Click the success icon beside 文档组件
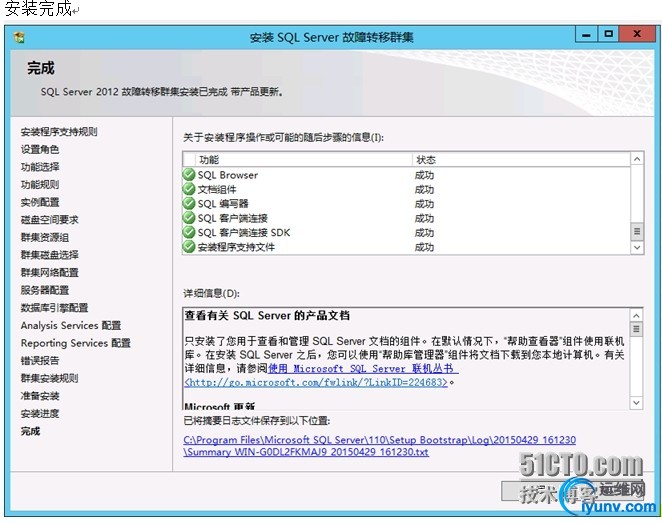The width and height of the screenshot is (662, 523). tap(189, 189)
